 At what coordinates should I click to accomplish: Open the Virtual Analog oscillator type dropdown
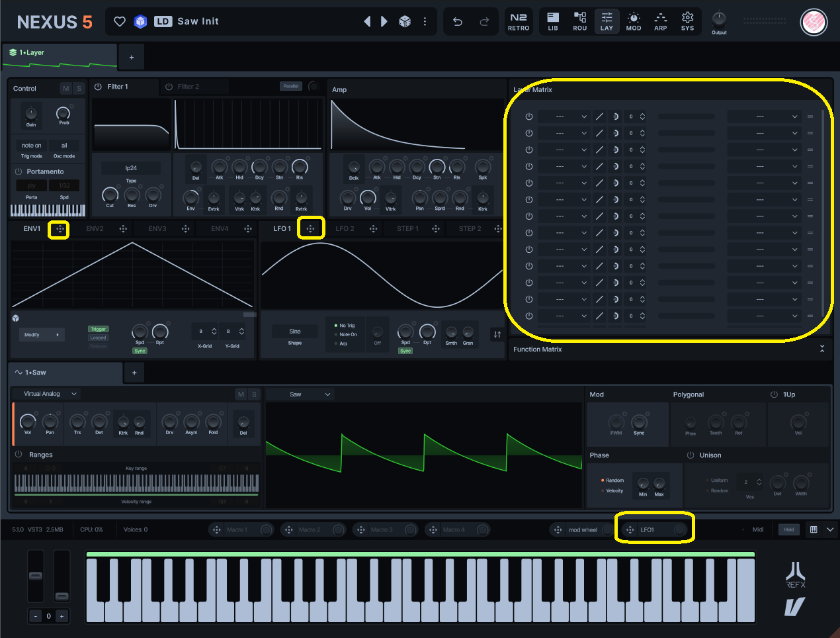pos(50,394)
